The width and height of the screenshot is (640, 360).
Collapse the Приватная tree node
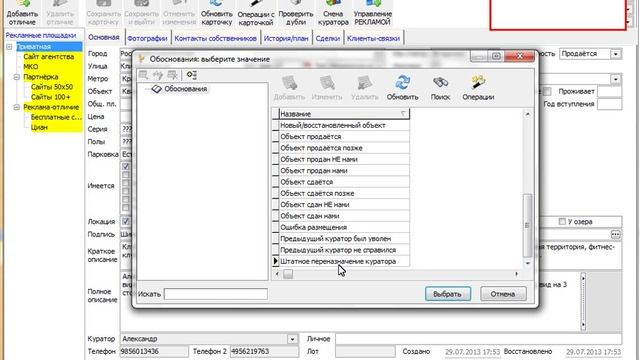(x=9, y=47)
